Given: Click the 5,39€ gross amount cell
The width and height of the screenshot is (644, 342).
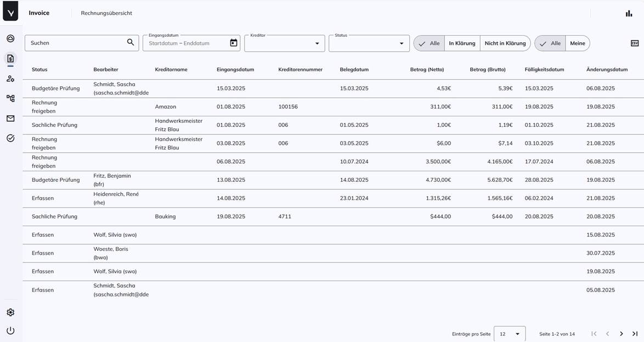Looking at the screenshot, I should 506,88.
